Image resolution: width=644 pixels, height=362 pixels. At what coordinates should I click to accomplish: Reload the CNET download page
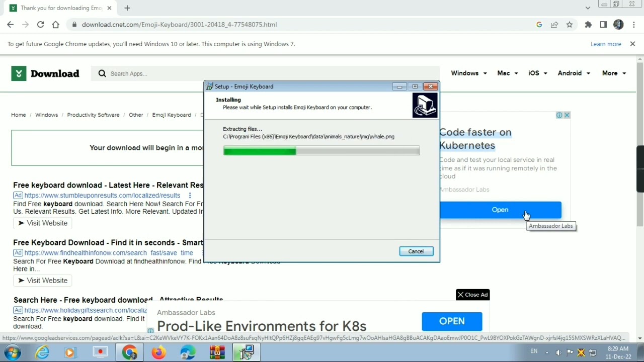pos(41,25)
